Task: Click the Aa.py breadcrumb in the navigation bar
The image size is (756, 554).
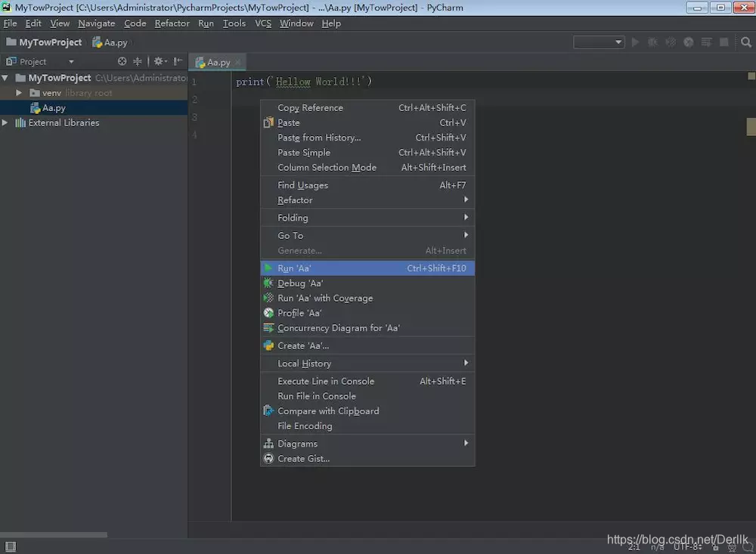Action: coord(110,42)
